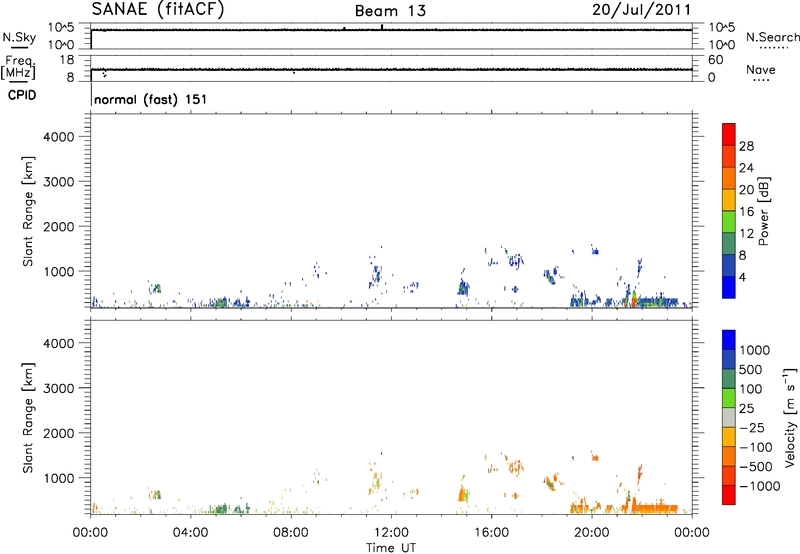Click the 'normal (fast) 151' mode text
Image resolution: width=800 pixels, height=554 pixels.
[x=151, y=99]
